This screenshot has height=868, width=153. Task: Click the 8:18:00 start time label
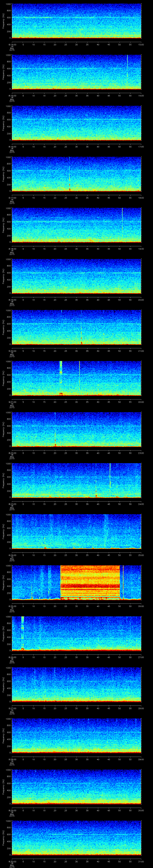12,249
